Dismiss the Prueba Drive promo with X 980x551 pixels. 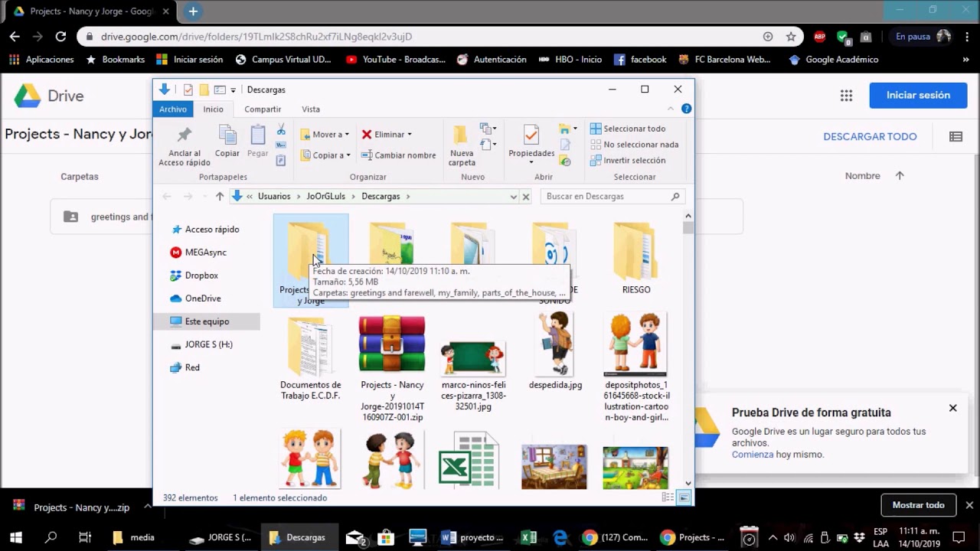[953, 408]
